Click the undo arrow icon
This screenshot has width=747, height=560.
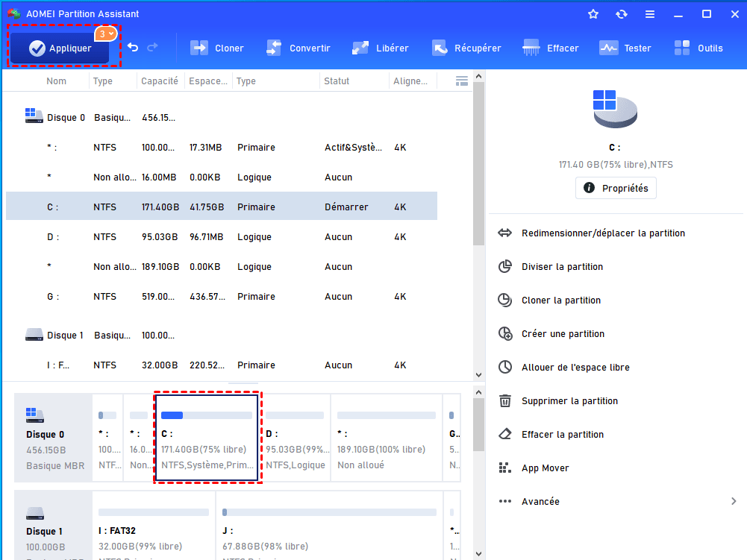click(x=133, y=48)
